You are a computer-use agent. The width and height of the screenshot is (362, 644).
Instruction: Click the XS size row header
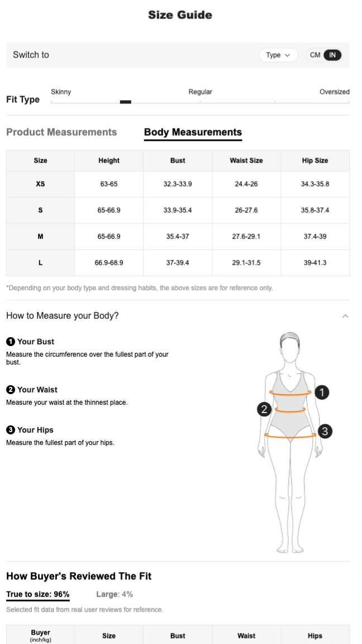pyautogui.click(x=40, y=184)
